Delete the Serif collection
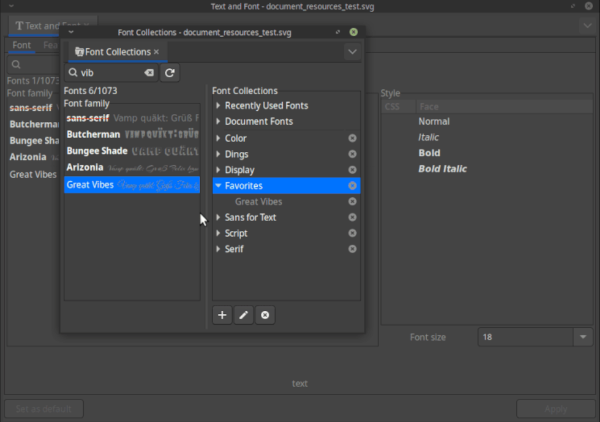 pyautogui.click(x=352, y=249)
